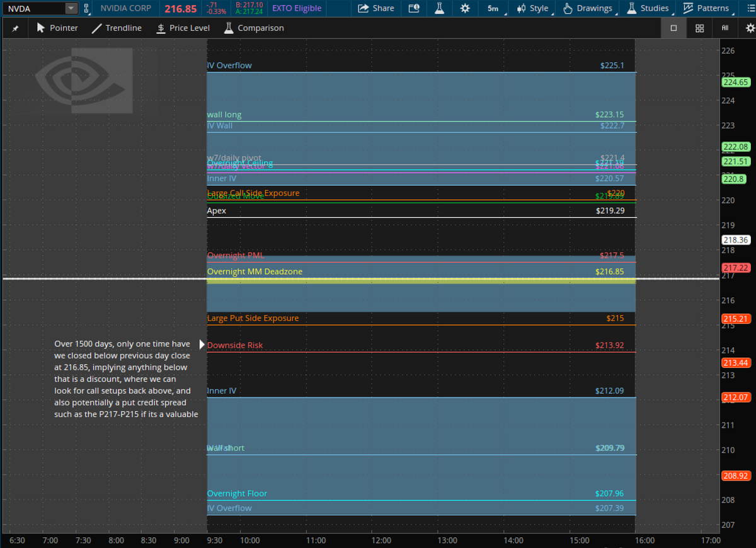Open chart settings gear in top toolbar
Screen dimensions: 756x548
[465, 8]
